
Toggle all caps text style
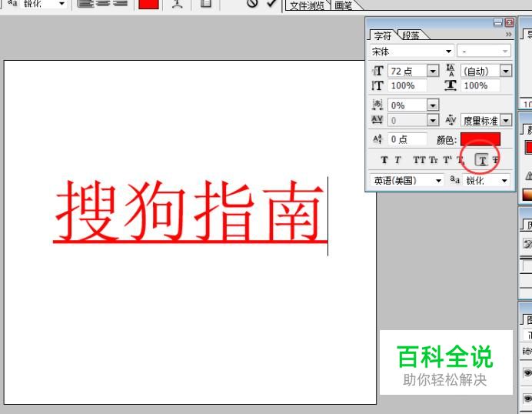click(x=419, y=160)
